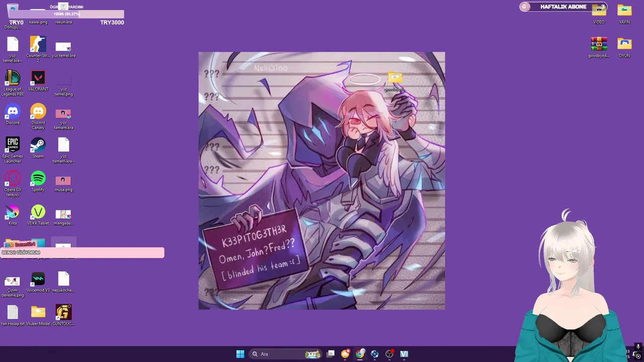Open the Counter-Strike 2 desktop shortcut
The image size is (644, 362).
[x=38, y=48]
